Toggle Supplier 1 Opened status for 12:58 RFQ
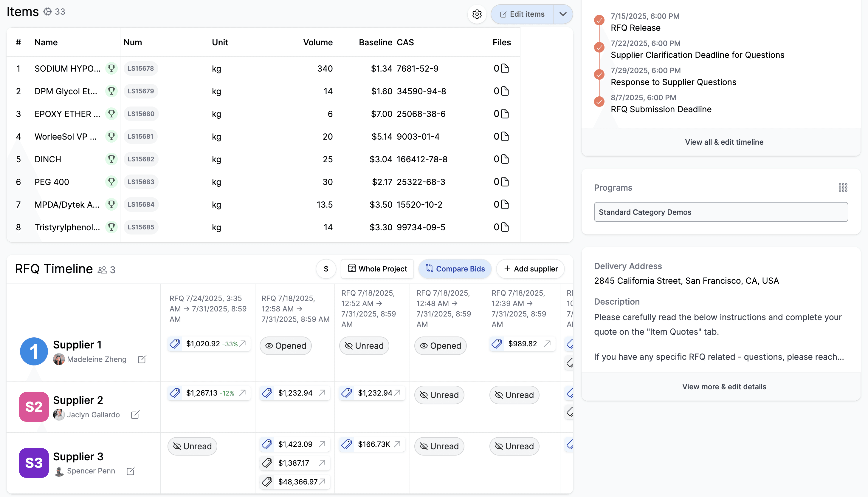The image size is (868, 497). [x=286, y=346]
